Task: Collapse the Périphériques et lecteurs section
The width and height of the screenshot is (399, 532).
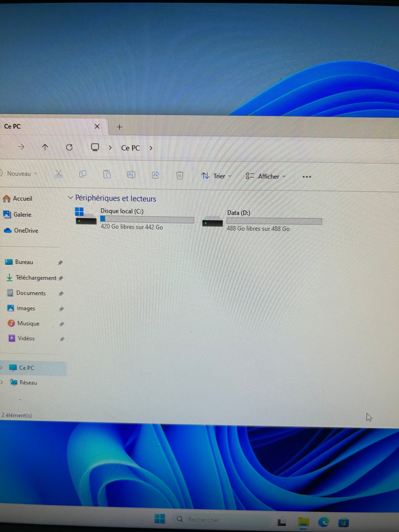Action: (x=70, y=198)
